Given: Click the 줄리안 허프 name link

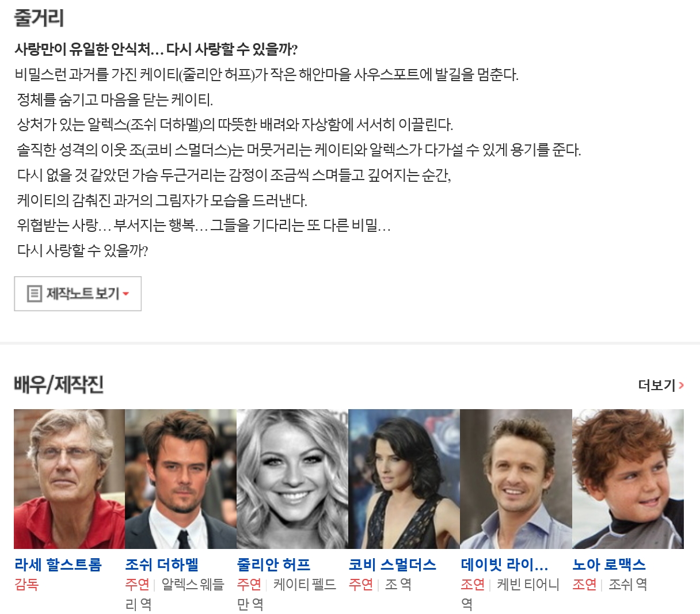Looking at the screenshot, I should click(273, 565).
